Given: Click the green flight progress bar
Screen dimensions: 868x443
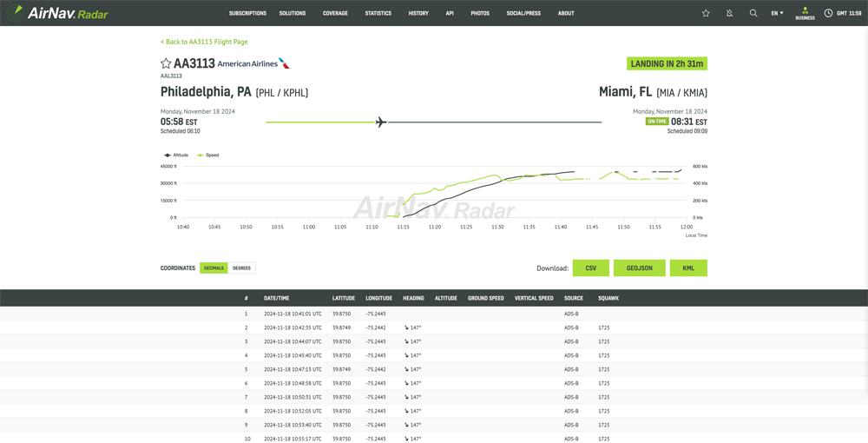Looking at the screenshot, I should click(320, 122).
